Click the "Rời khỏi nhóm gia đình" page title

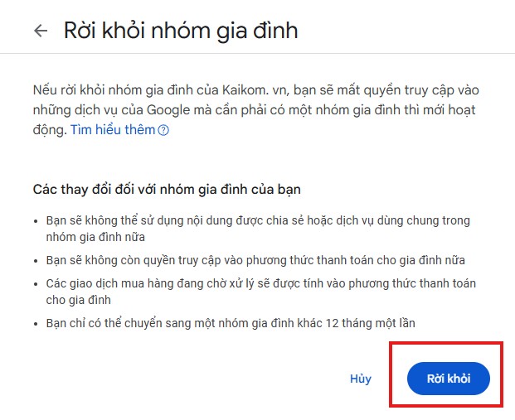click(x=181, y=31)
